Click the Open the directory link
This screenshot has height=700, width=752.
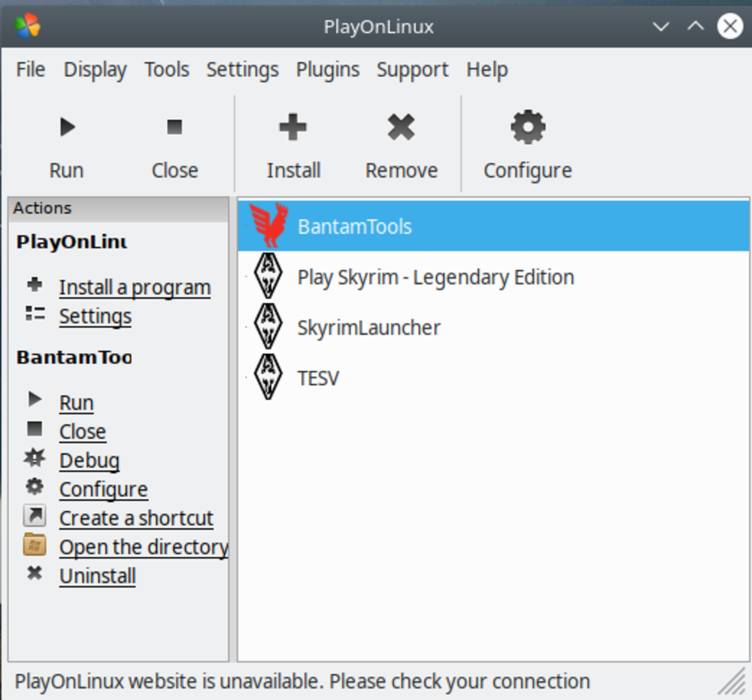click(x=144, y=547)
